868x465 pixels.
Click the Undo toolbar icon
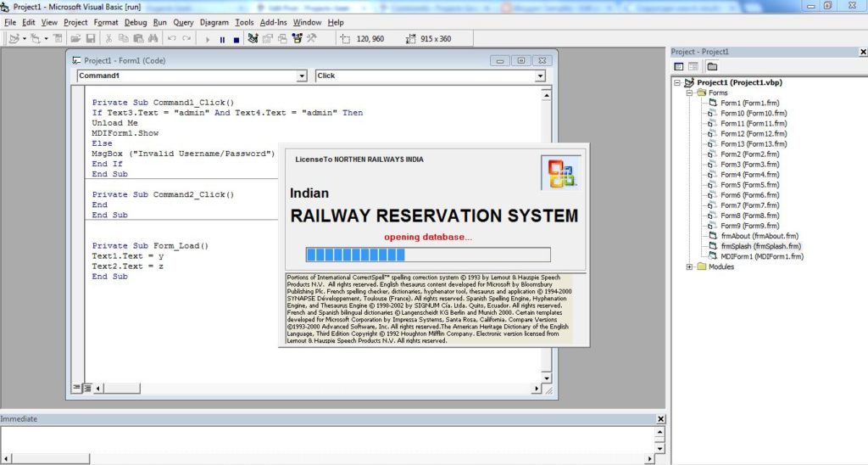(x=171, y=39)
